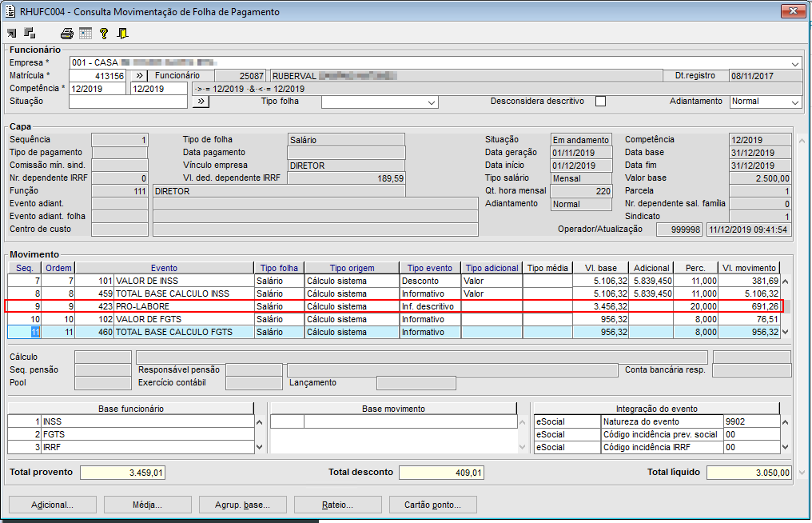Image resolution: width=812 pixels, height=523 pixels.
Task: Open the calendar grid toolbar icon
Action: pyautogui.click(x=86, y=34)
